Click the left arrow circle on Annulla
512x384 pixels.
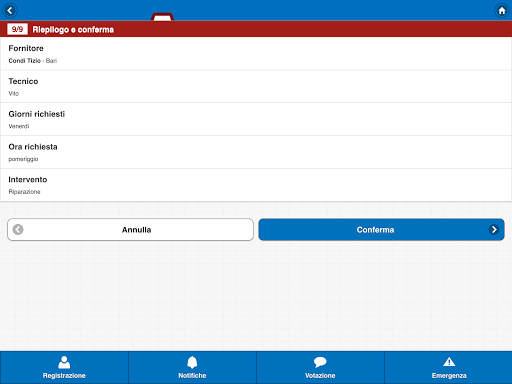(x=18, y=230)
